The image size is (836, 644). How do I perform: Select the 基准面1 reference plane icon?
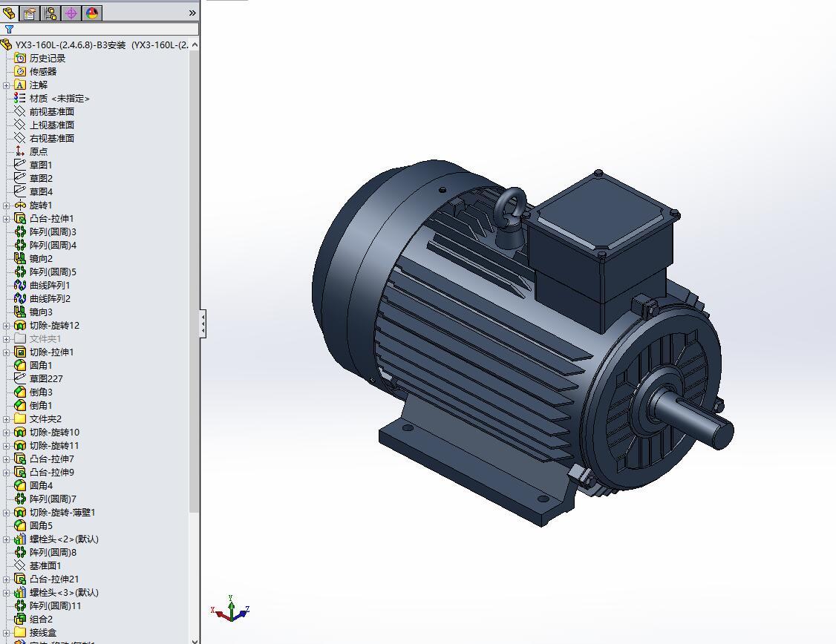click(x=20, y=565)
